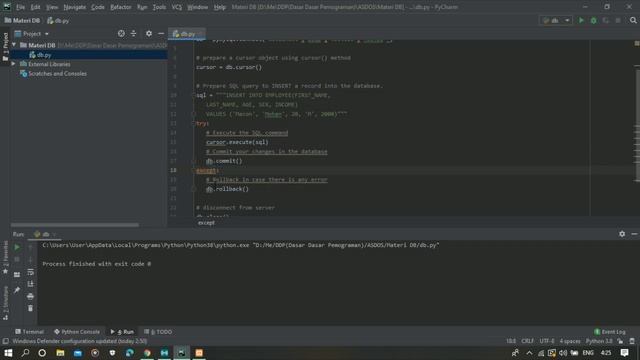Open Chrome from the taskbar
Viewport: 640px width, 360px height.
click(147, 353)
